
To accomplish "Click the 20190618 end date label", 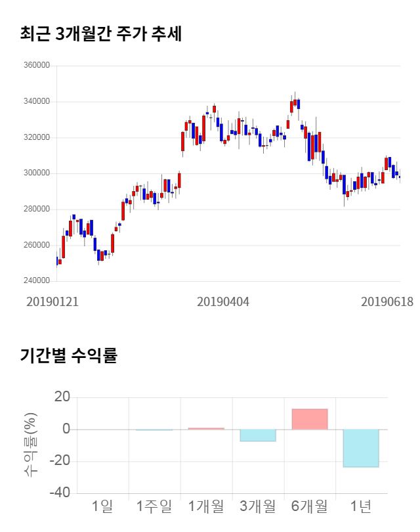I will 387,301.
